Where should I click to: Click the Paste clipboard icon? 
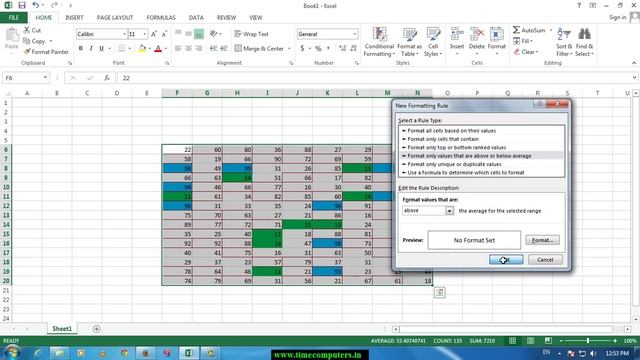pos(12,35)
